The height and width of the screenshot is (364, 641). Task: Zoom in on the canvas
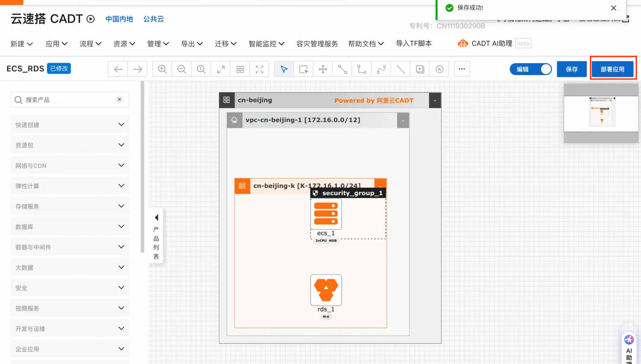click(x=162, y=69)
